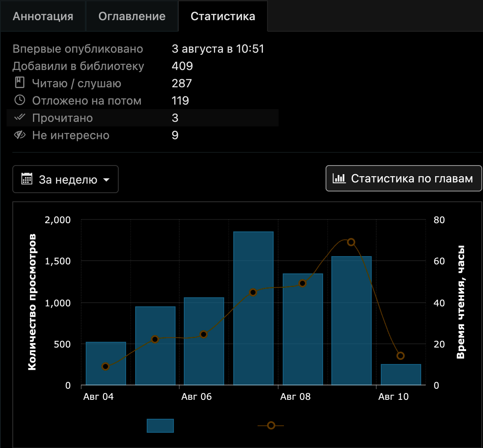Click the crossed-eye icon beside Не интересно

[20, 135]
